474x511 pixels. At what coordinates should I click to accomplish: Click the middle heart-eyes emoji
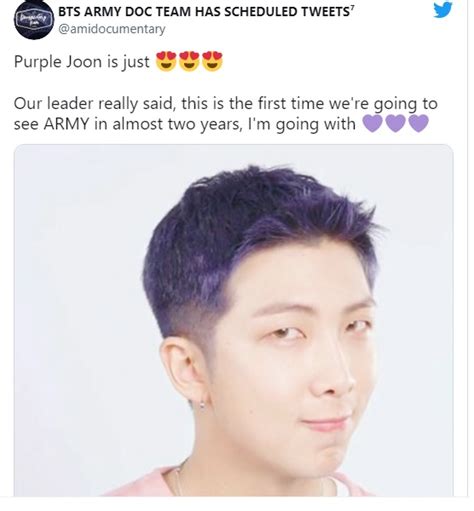(x=189, y=61)
